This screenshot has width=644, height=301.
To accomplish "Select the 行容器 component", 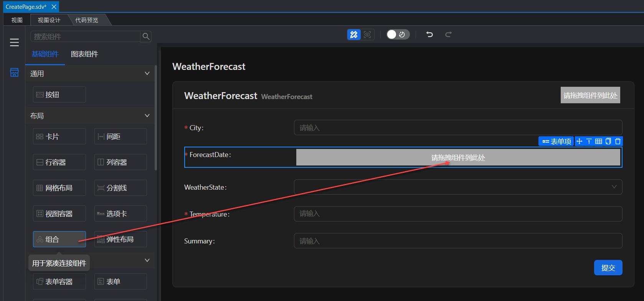I will click(59, 162).
